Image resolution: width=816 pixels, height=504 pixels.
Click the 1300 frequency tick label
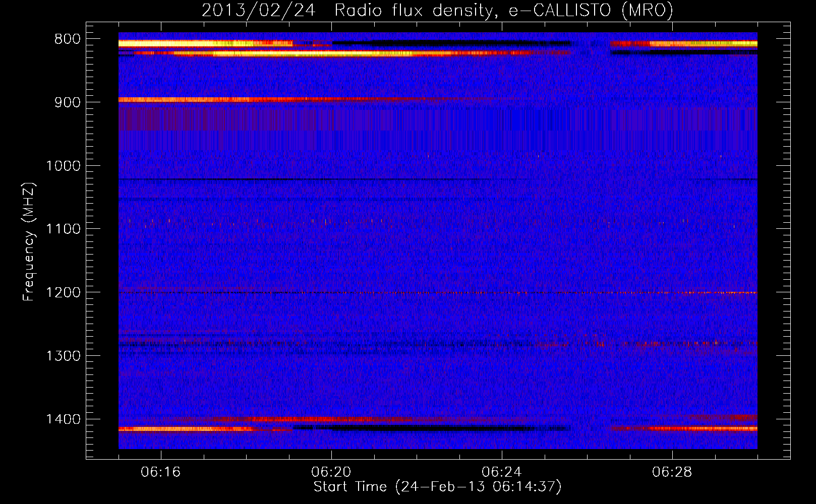click(x=63, y=356)
